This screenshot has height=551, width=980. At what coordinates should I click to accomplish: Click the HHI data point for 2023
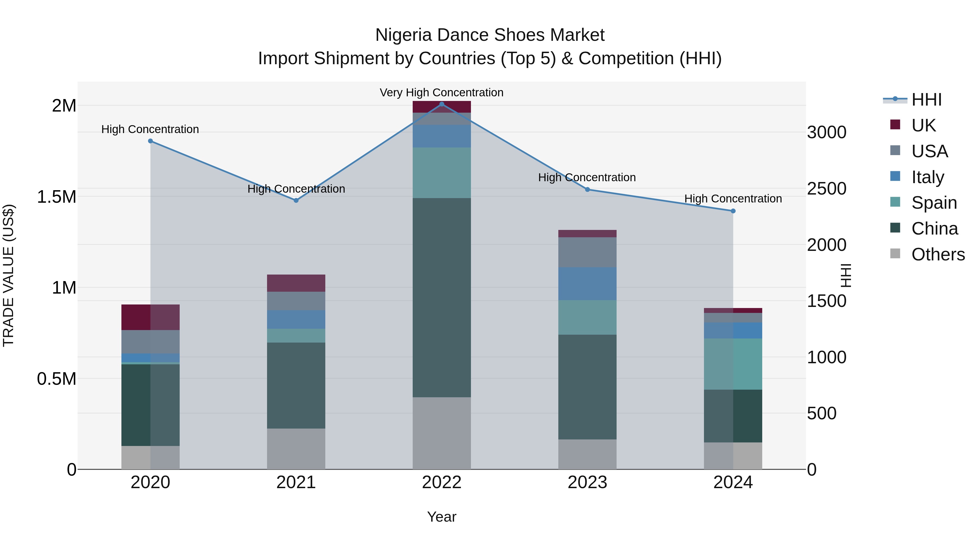pyautogui.click(x=587, y=189)
